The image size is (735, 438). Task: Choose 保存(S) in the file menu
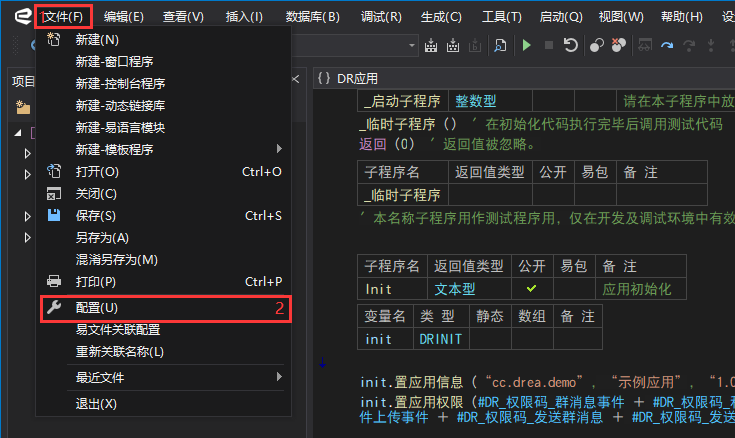click(96, 215)
